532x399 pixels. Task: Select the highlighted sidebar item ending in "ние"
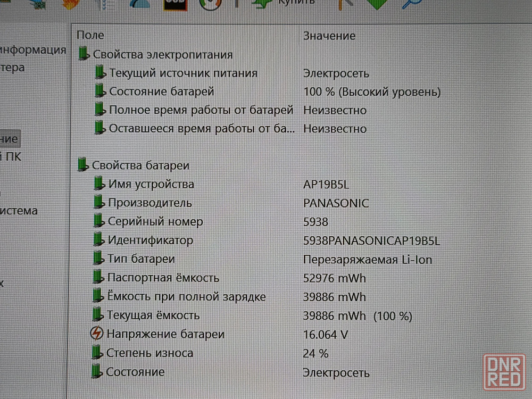coord(9,139)
